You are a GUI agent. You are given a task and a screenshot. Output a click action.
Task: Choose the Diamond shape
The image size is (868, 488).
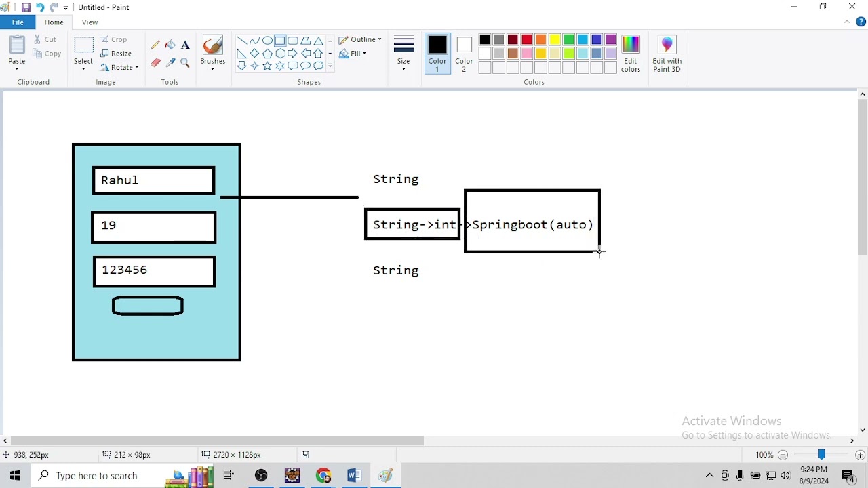[254, 54]
